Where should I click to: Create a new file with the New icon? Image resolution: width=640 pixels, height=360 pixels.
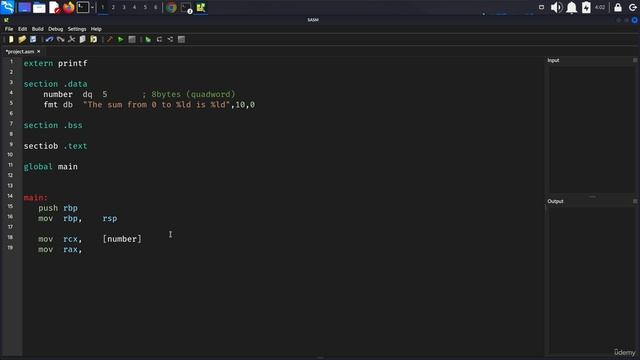pos(11,39)
